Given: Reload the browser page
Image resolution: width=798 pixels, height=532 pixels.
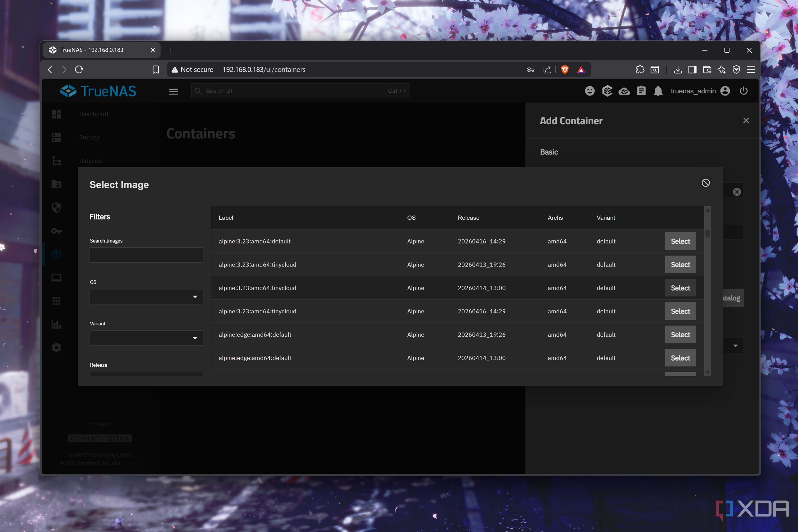Looking at the screenshot, I should [x=79, y=70].
